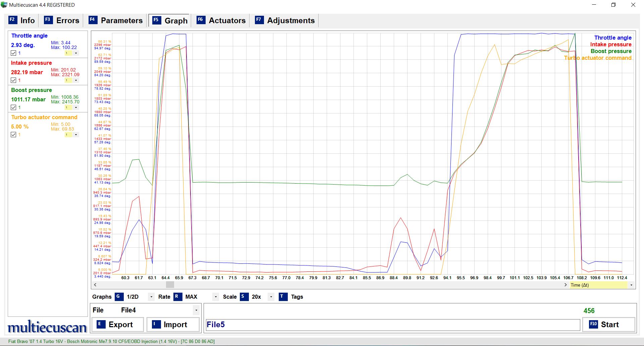Toggle the Intake pressure checkbox
This screenshot has width=644, height=346.
click(x=13, y=80)
